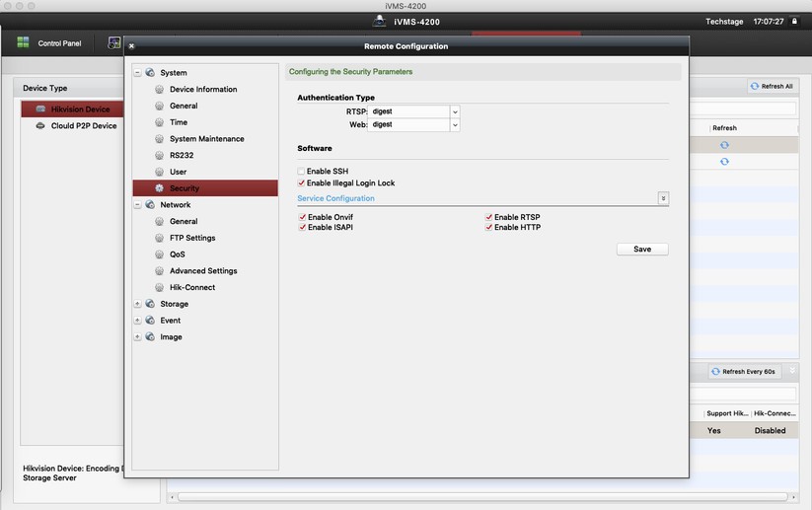Collapse the Network tree node
812x510 pixels.
[x=137, y=205]
